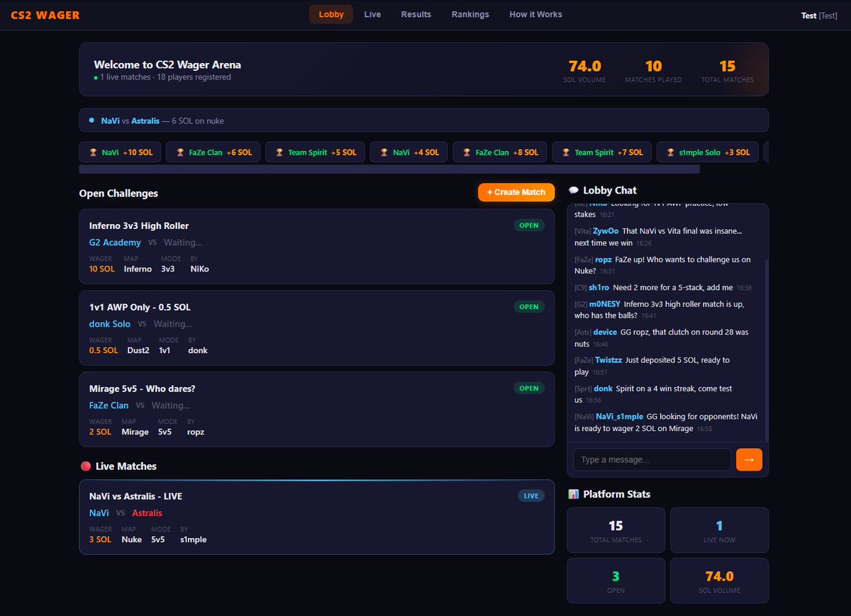Click trophy icon on NaVi +4 SOL chip
Screen dimensions: 851x616
[384, 152]
